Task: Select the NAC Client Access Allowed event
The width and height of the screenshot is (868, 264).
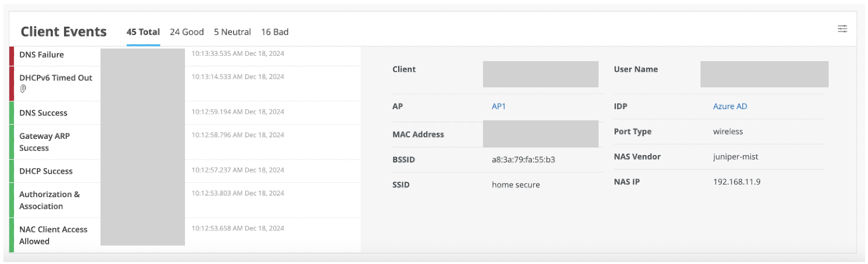Action: click(x=53, y=235)
